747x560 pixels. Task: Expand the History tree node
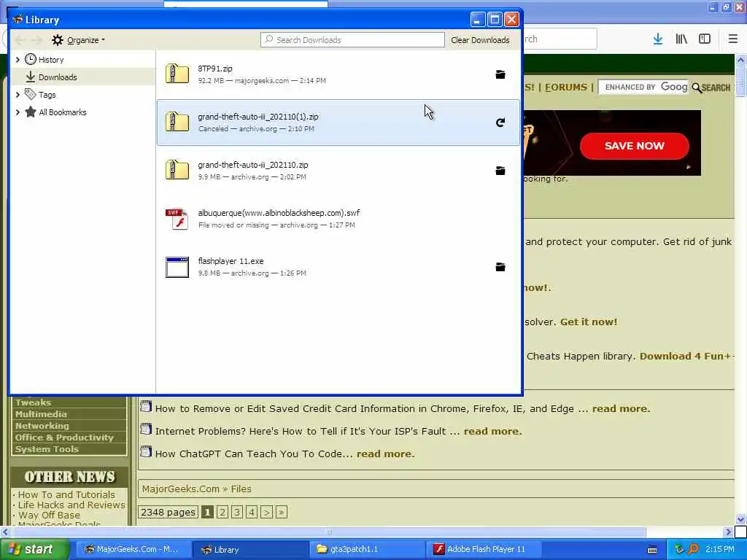[x=18, y=60]
